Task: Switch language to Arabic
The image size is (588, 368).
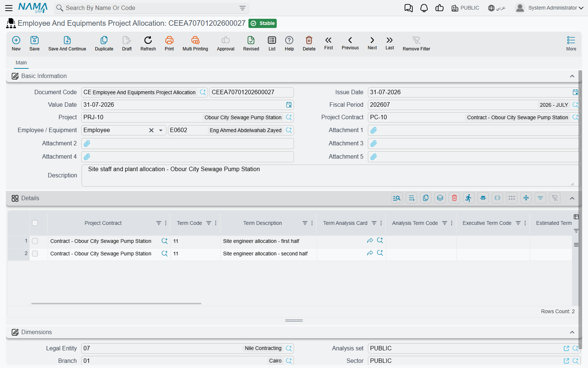Action: pyautogui.click(x=496, y=8)
